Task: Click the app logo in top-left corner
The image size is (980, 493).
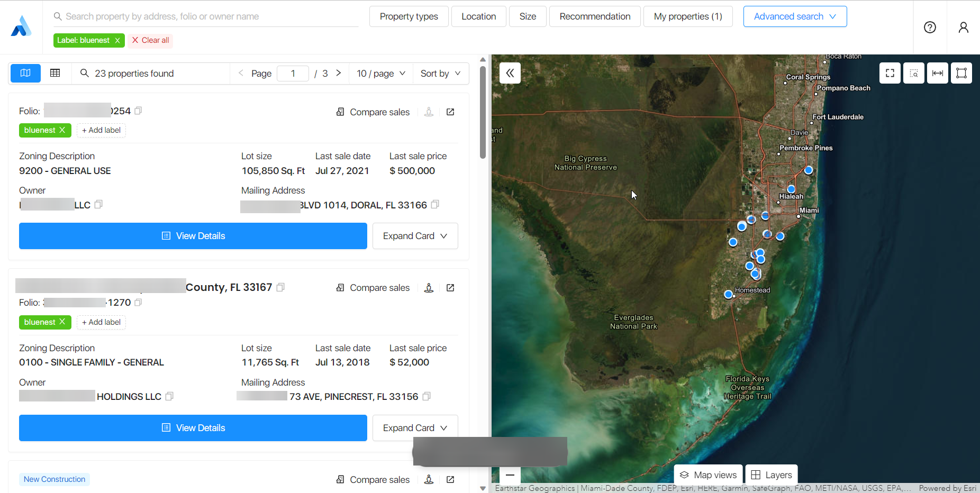Action: pyautogui.click(x=21, y=26)
